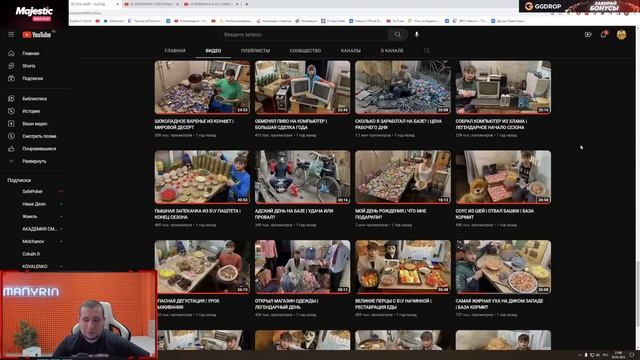Open Ваши видео in sidebar
The width and height of the screenshot is (640, 360).
(35, 124)
